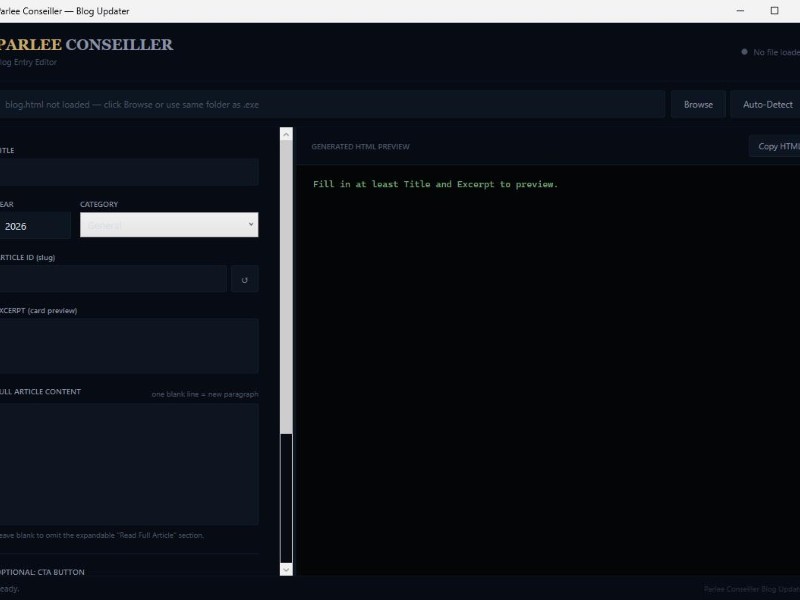Click the 'one blank line = new paragraph' hint
800x600 pixels.
click(205, 394)
